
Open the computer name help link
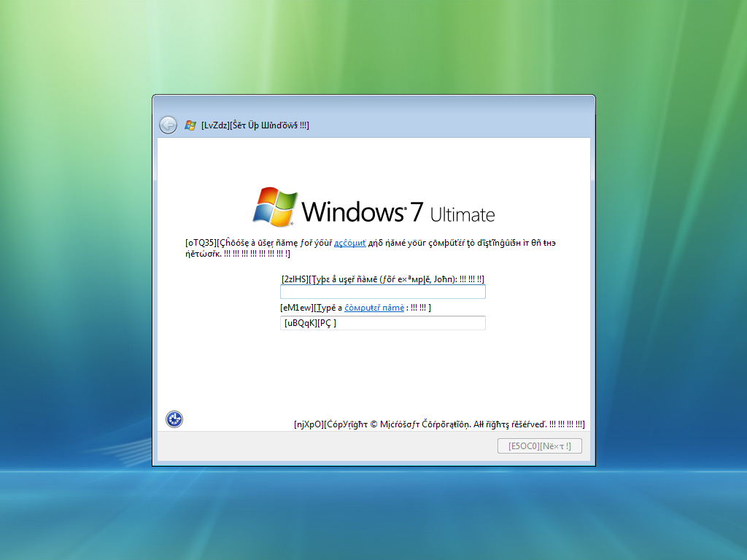click(x=374, y=308)
